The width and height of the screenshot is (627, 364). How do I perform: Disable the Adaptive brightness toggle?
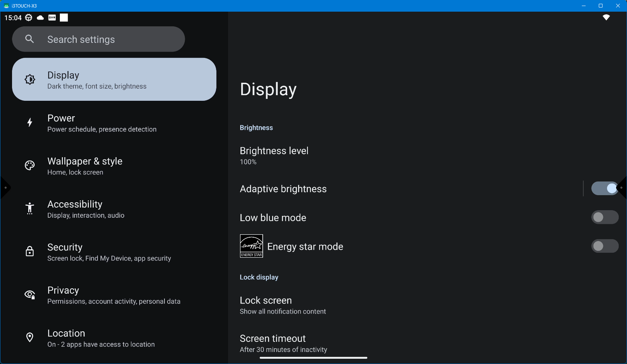coord(604,188)
